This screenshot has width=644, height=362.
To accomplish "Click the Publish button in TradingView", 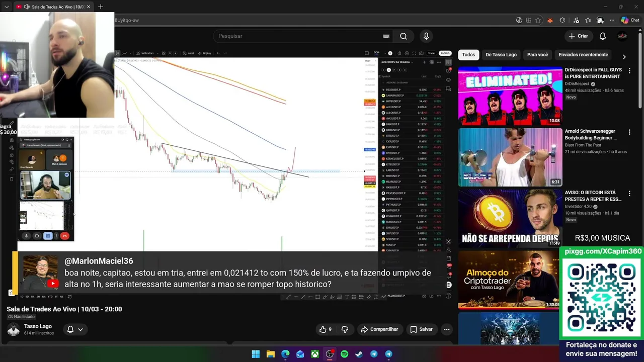I will [445, 53].
